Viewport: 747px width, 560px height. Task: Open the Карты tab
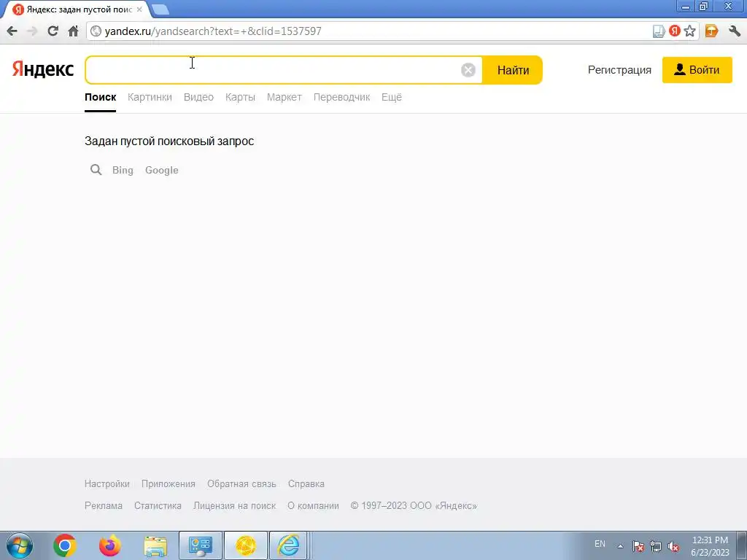(x=240, y=97)
